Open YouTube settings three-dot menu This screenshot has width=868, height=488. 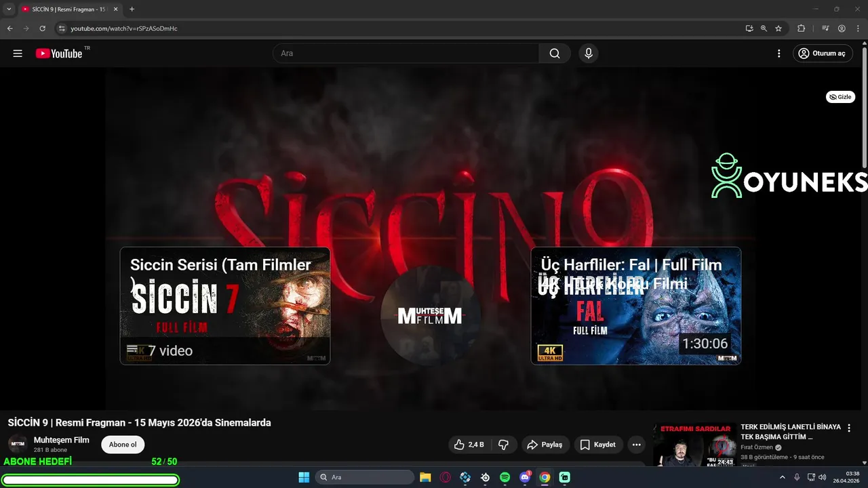point(778,54)
